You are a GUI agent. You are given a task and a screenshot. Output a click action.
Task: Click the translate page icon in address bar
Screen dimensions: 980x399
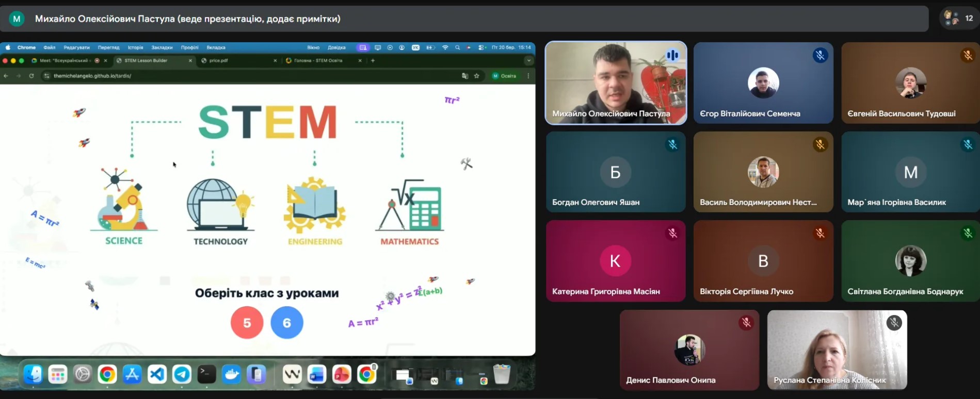pyautogui.click(x=465, y=76)
